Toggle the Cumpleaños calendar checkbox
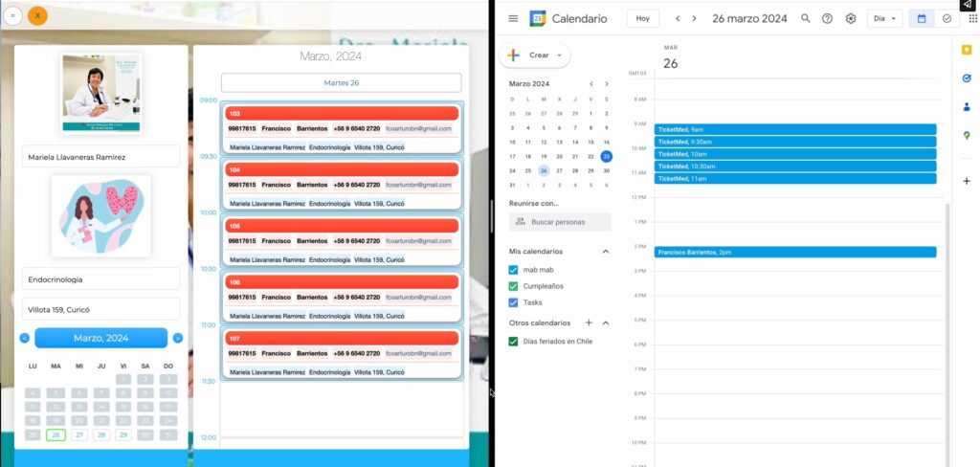 [x=514, y=286]
